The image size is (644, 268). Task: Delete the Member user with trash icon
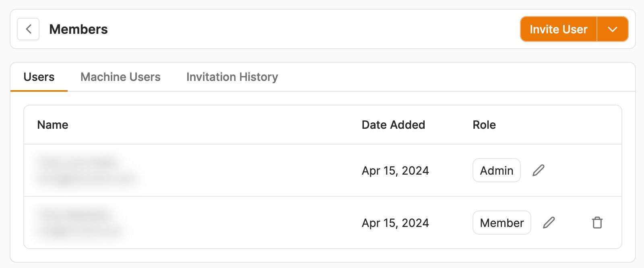coord(597,223)
